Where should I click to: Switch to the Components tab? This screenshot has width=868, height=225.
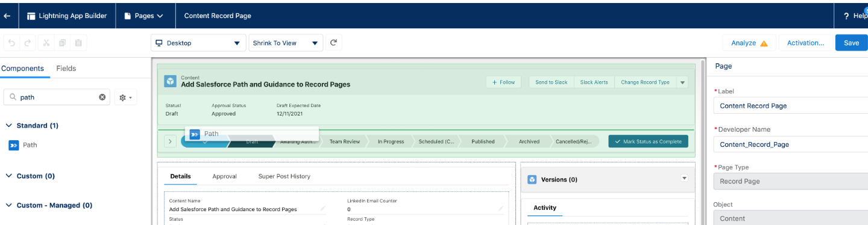pos(22,69)
